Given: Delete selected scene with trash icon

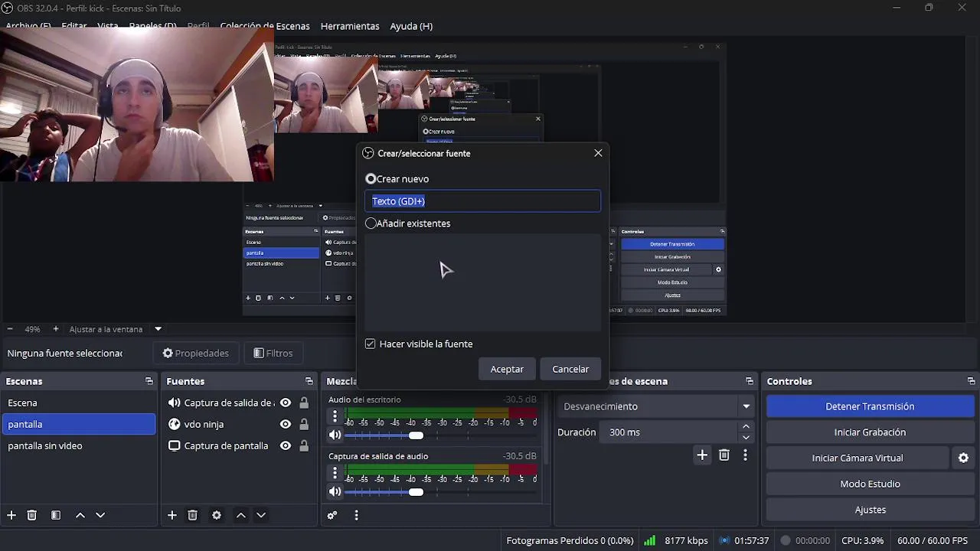Looking at the screenshot, I should 32,515.
